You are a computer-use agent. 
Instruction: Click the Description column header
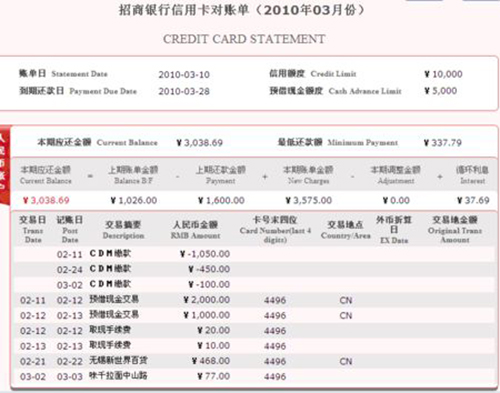click(123, 230)
